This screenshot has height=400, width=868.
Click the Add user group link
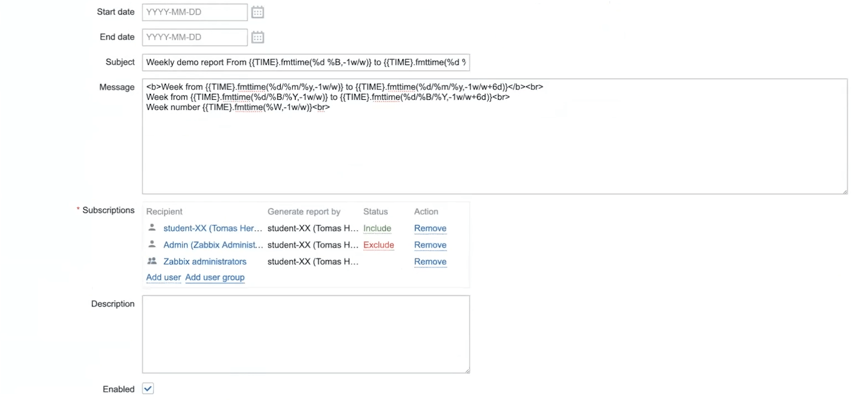215,277
